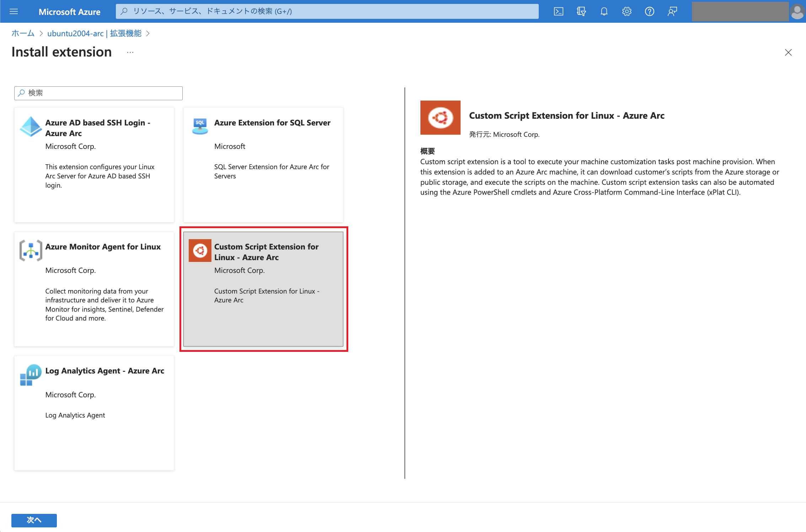Click the Ubuntu icon on Custom Script card
The image size is (806, 532).
click(200, 251)
